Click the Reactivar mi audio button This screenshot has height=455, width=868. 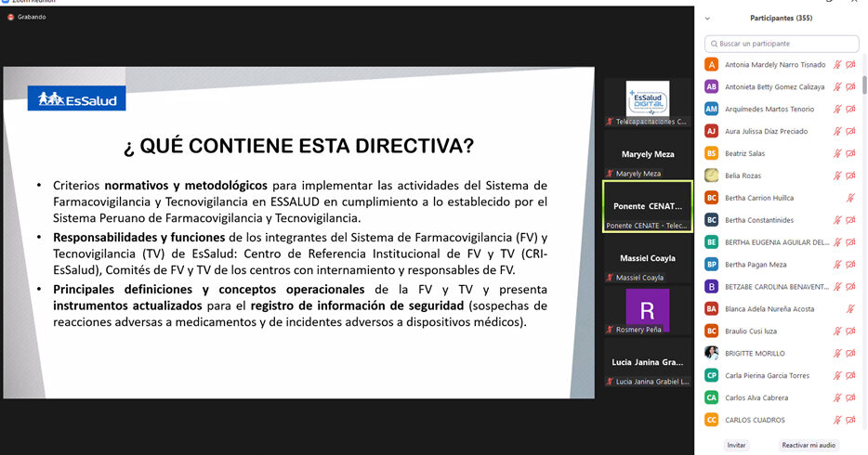click(x=809, y=445)
